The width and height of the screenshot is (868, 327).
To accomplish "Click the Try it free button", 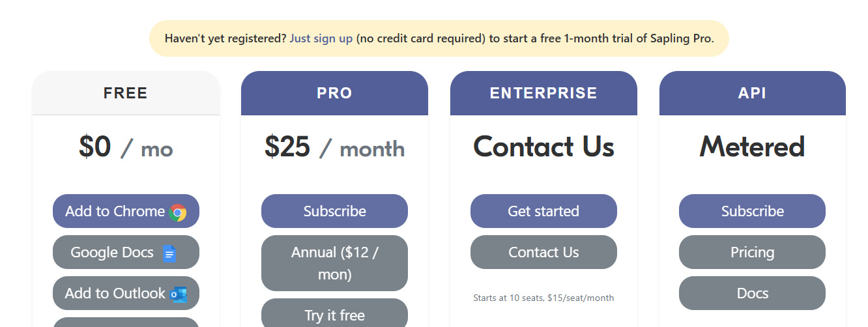I will pyautogui.click(x=334, y=313).
